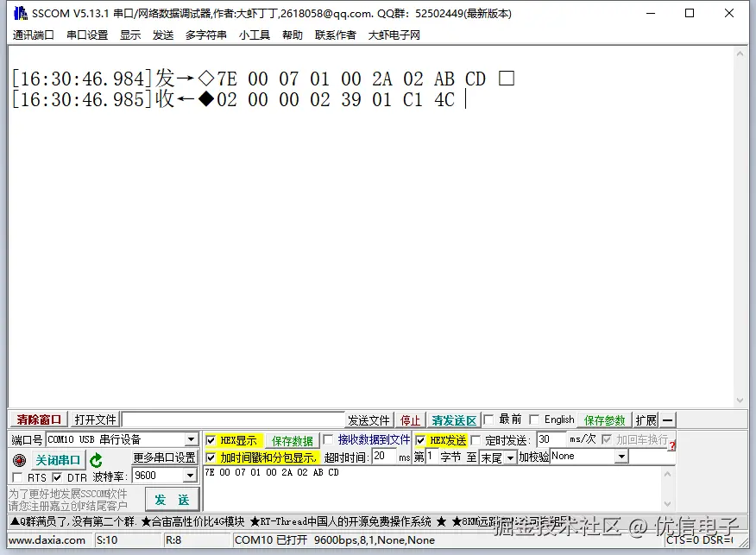Open the 9600 波特率 baud rate dropdown
The image size is (756, 555).
pos(192,475)
